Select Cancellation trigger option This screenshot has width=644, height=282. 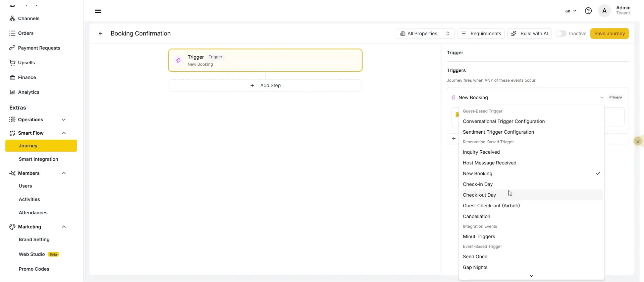[x=531, y=216]
